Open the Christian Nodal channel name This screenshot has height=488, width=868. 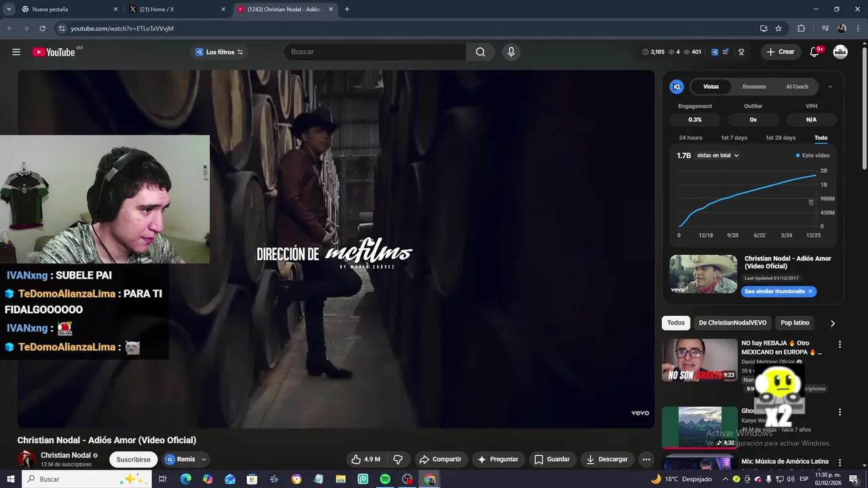(66, 455)
